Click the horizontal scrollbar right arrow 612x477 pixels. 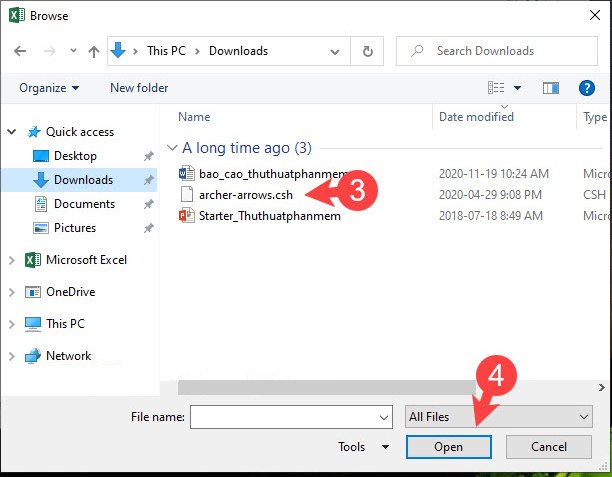pos(601,388)
